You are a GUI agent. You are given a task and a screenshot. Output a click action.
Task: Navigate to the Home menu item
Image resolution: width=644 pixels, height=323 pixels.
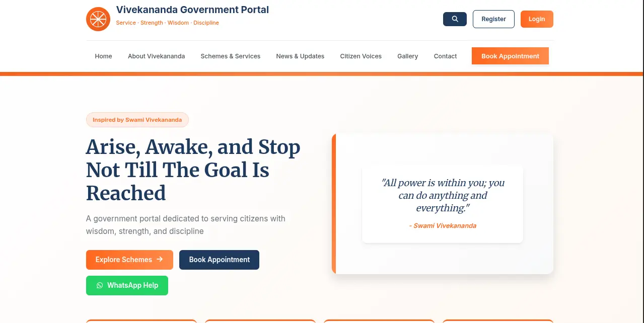click(x=103, y=56)
